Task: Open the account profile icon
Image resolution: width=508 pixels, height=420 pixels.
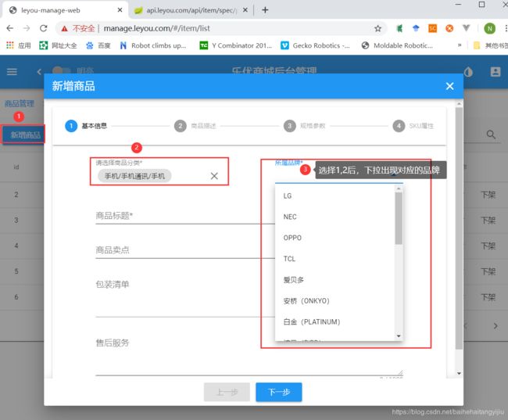Action: (x=495, y=72)
